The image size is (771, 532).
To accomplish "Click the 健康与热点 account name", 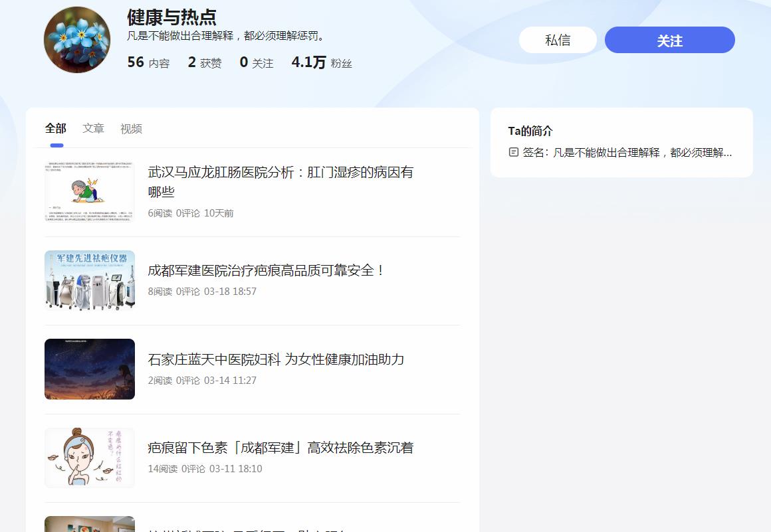I will click(x=171, y=17).
